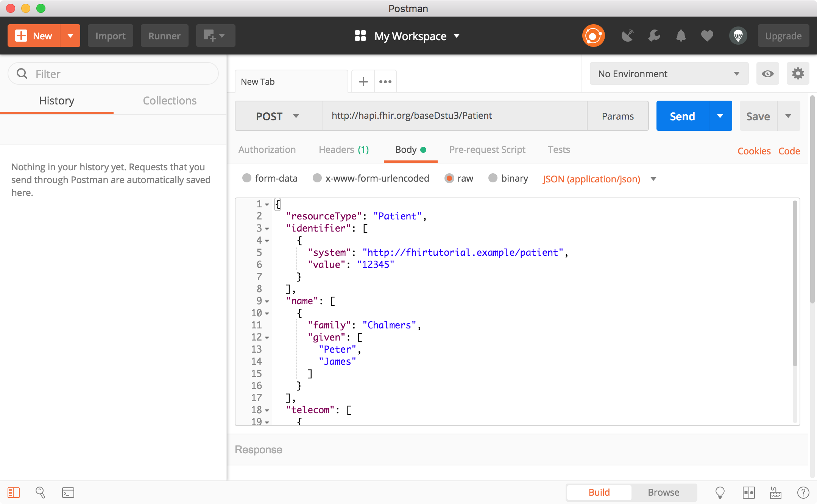Open the New button dropdown arrow

[x=70, y=36]
